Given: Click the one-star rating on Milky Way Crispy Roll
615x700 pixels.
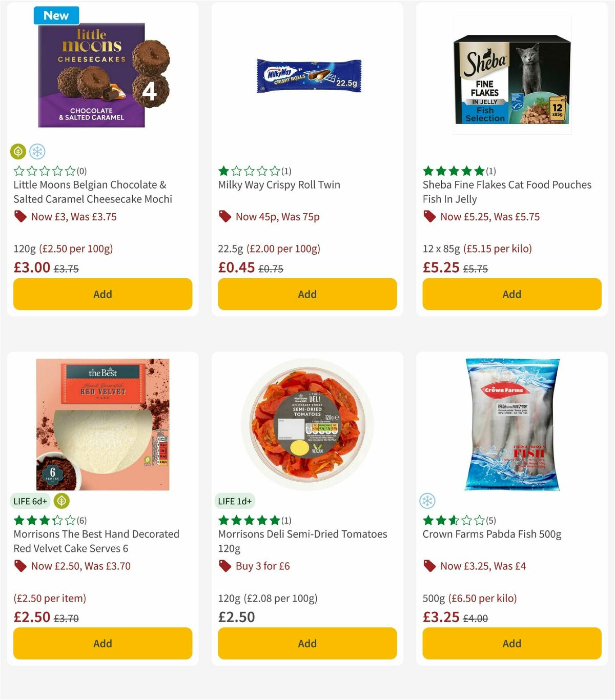Looking at the screenshot, I should [x=249, y=171].
